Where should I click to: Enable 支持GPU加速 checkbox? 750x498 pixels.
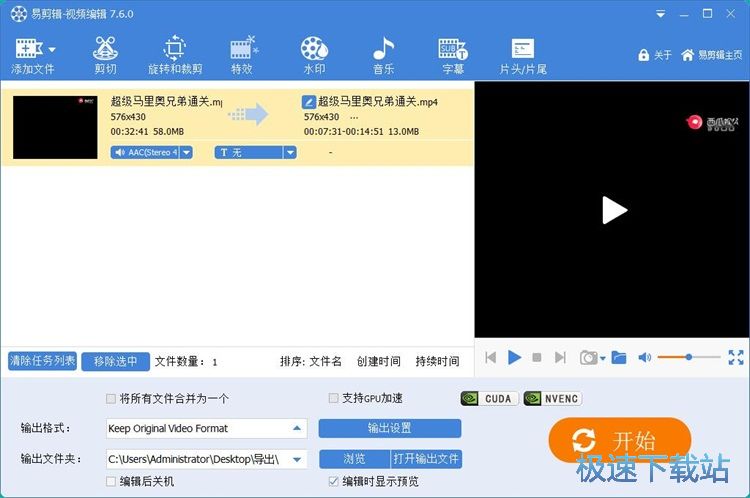click(333, 398)
